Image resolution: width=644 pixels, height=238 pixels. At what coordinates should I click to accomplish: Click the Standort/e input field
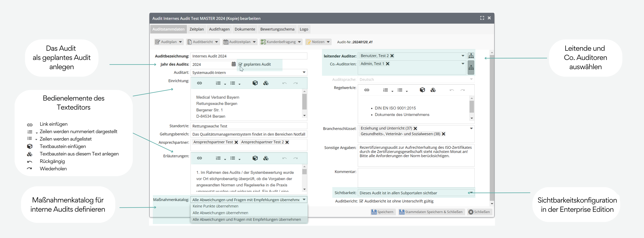(x=249, y=126)
